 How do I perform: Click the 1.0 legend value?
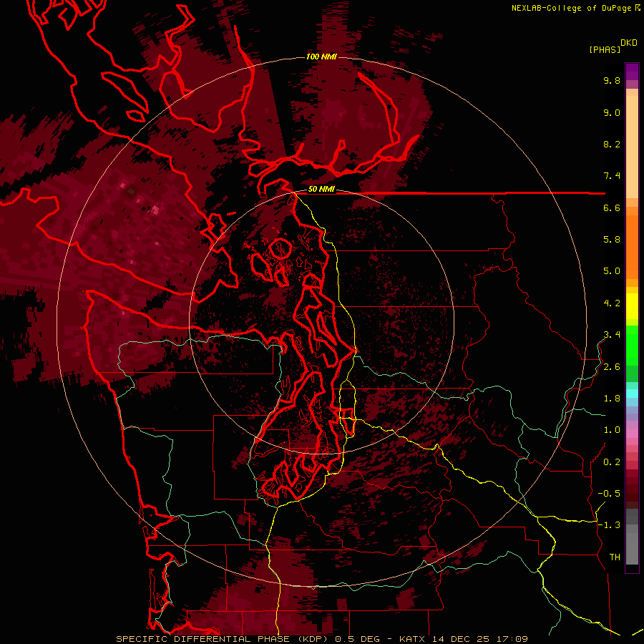(612, 430)
